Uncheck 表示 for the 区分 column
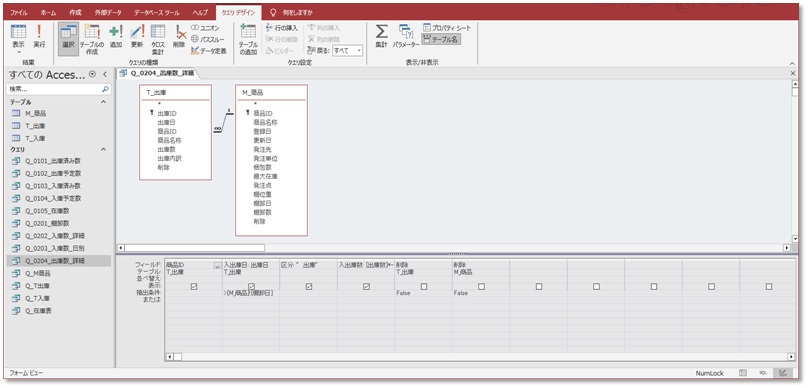This screenshot has height=388, width=808. 309,286
